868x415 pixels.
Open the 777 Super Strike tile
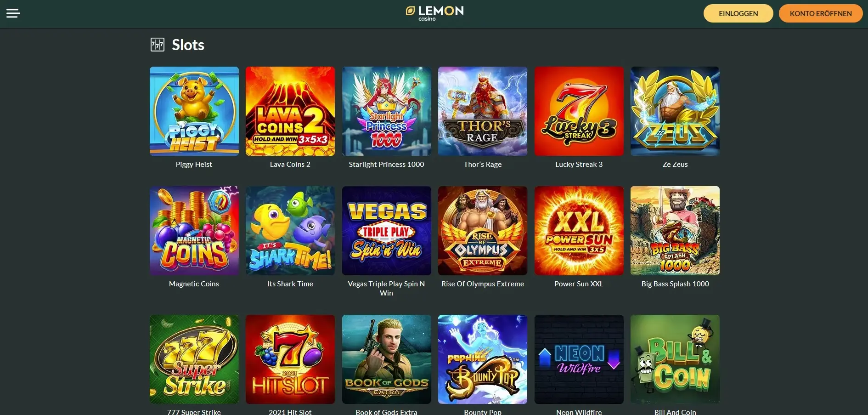[194, 359]
